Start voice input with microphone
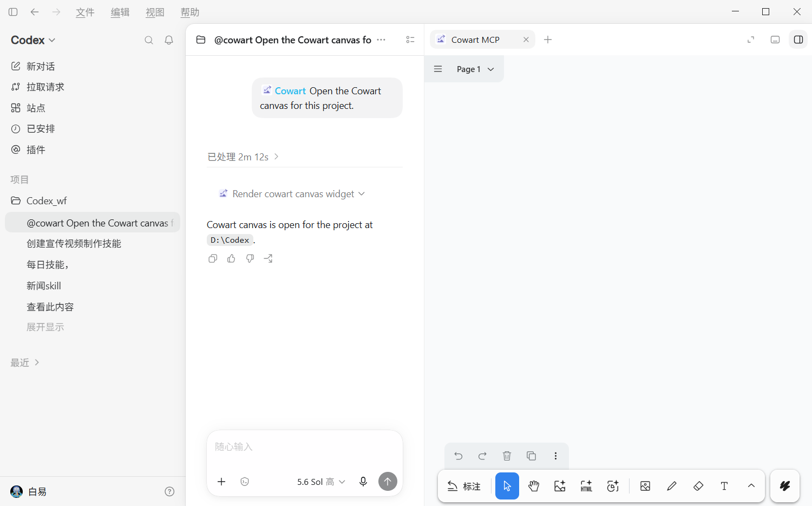This screenshot has width=812, height=506. point(363,482)
